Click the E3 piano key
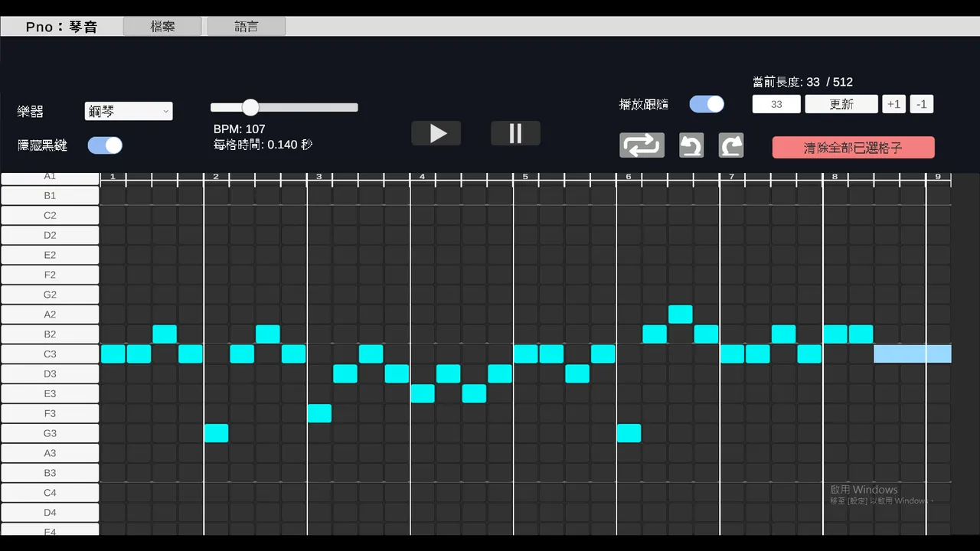980x551 pixels. click(x=50, y=393)
